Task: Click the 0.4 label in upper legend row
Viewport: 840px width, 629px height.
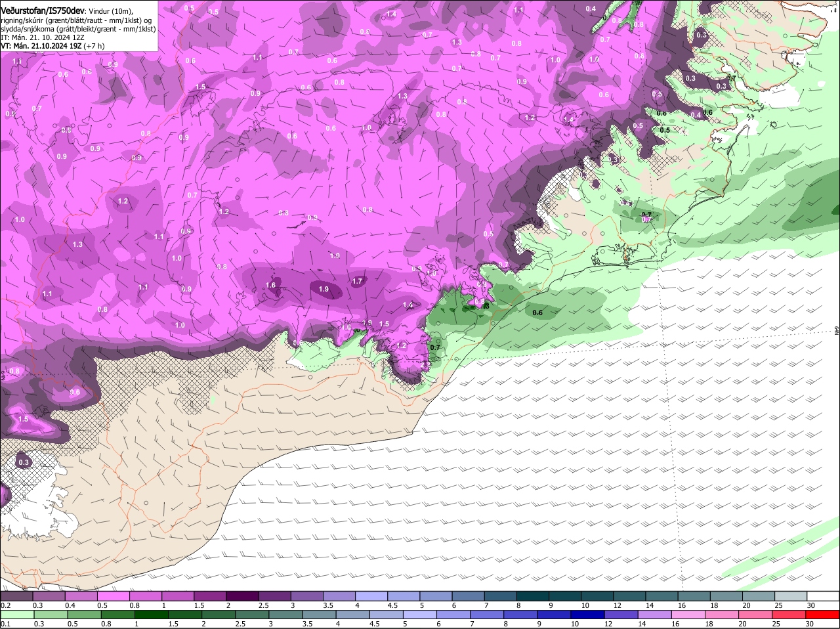Action: (x=70, y=605)
